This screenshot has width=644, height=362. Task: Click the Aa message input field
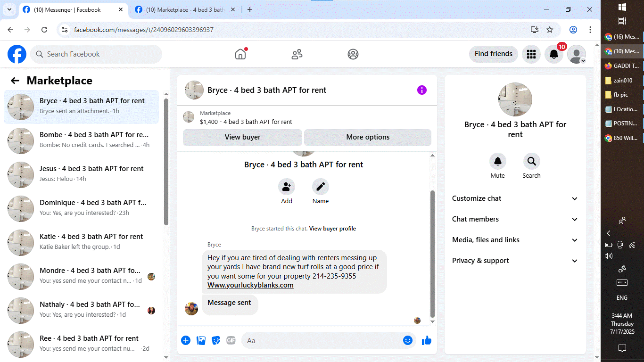[x=329, y=340]
